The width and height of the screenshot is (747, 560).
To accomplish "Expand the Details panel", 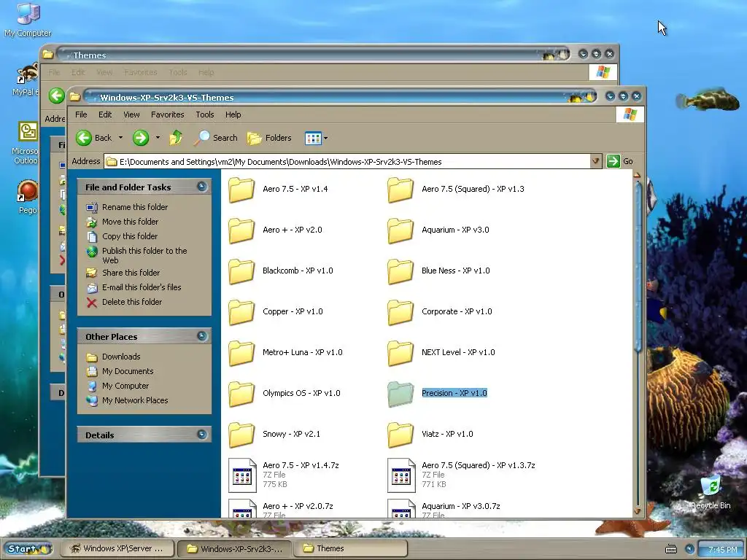I will 202,435.
